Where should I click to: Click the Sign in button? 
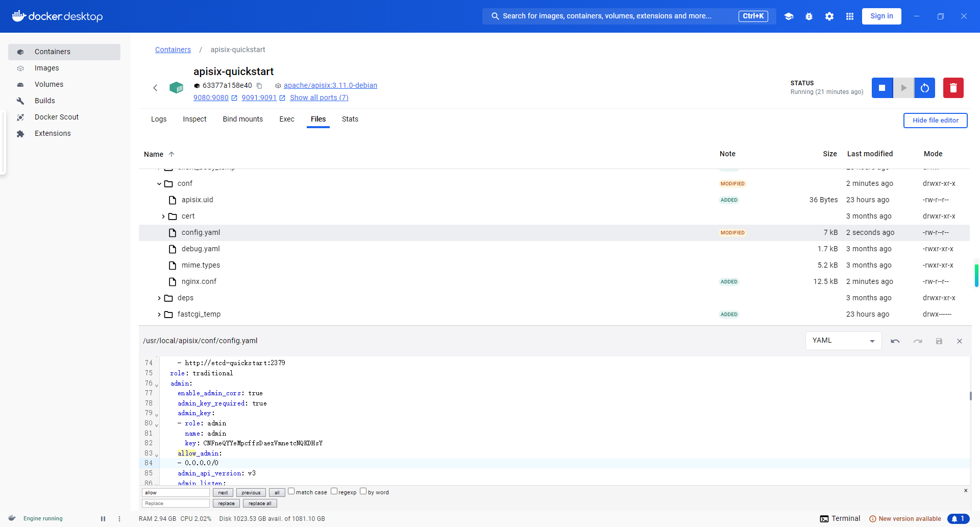tap(881, 16)
